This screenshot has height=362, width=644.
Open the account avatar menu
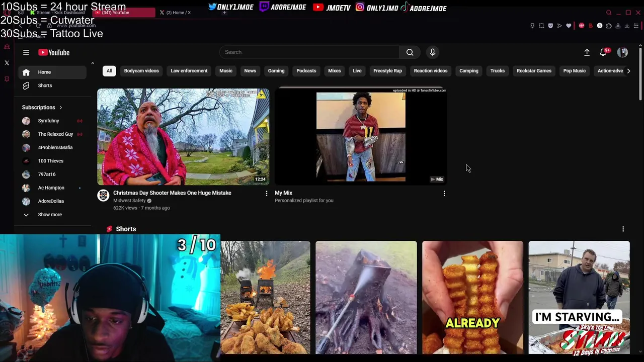pyautogui.click(x=622, y=52)
